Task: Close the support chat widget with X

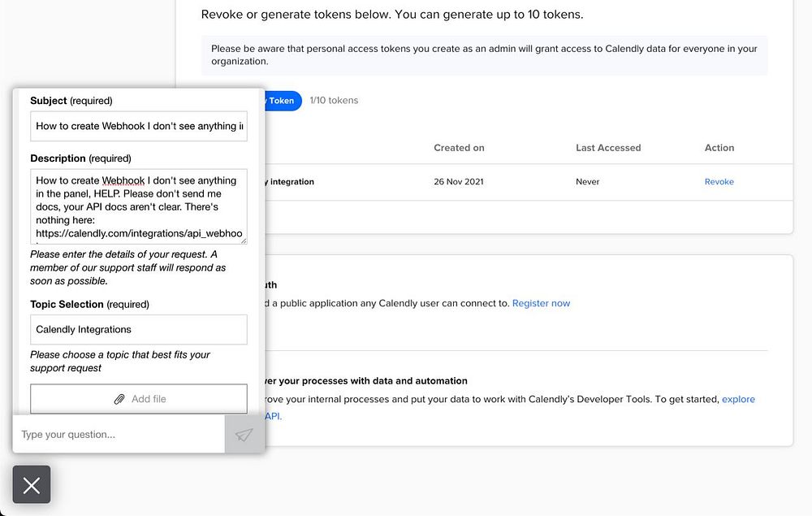Action: tap(32, 485)
